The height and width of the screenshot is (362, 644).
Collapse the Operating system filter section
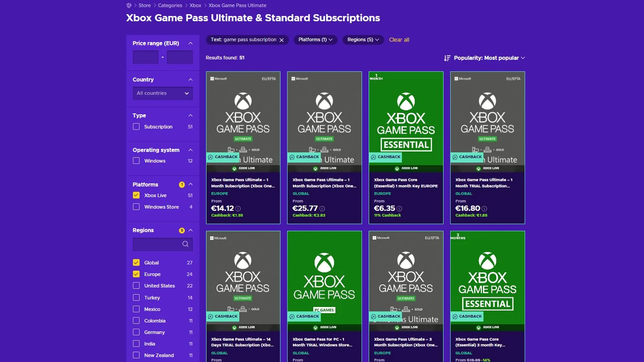[x=191, y=150]
